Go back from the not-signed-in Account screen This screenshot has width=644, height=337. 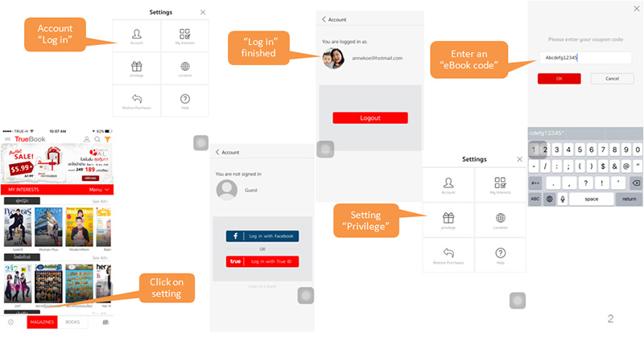[x=217, y=152]
